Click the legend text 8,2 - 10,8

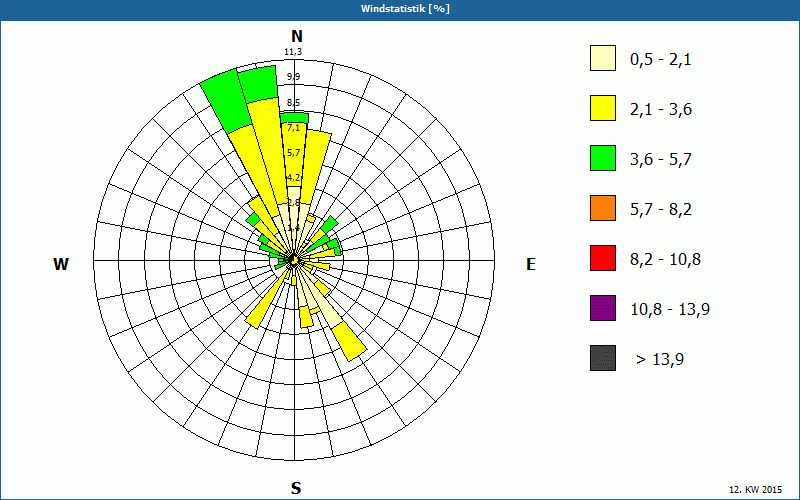click(x=665, y=260)
